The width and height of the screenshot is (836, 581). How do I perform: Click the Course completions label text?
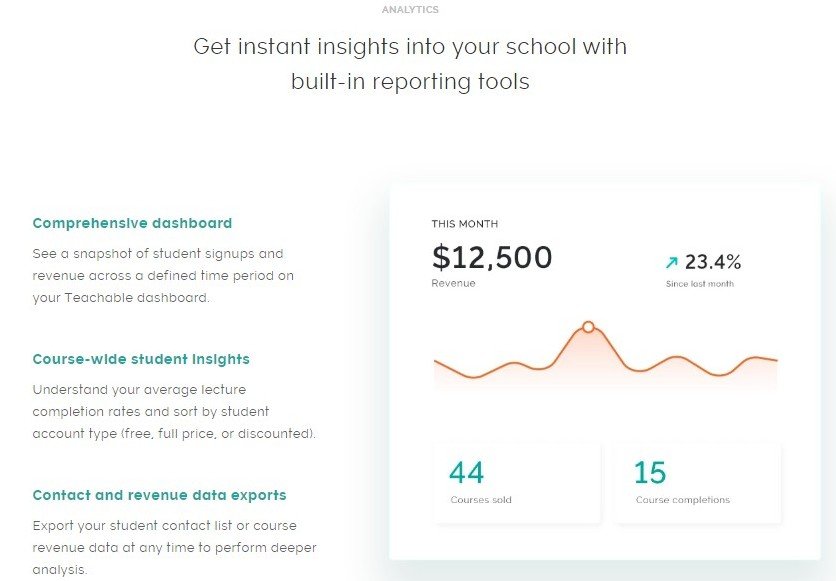[683, 500]
